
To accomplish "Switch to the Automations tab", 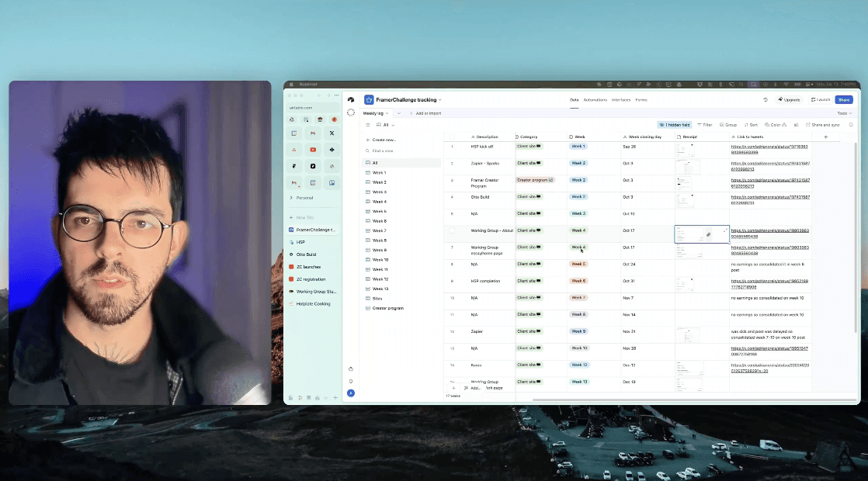I will tap(595, 100).
